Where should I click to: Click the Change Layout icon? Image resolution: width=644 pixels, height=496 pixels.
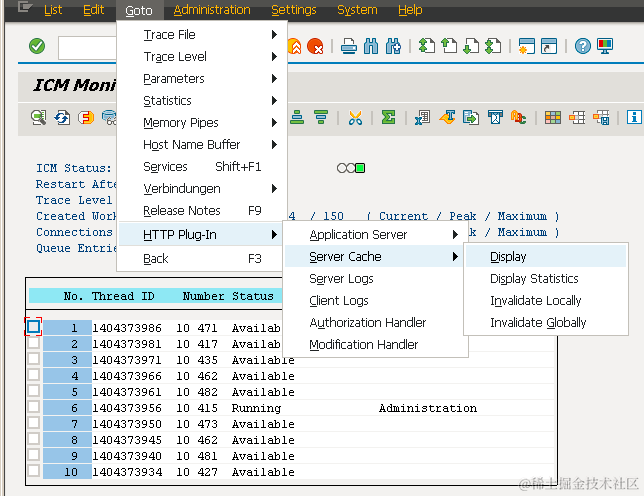(x=577, y=117)
